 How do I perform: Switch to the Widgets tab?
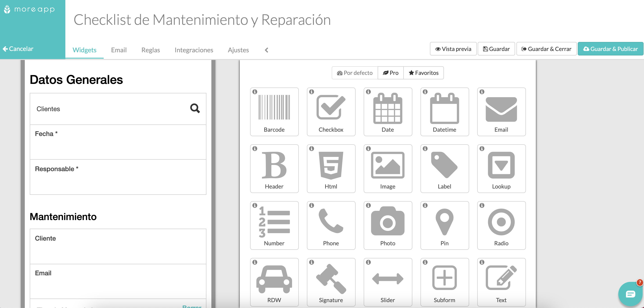(84, 50)
